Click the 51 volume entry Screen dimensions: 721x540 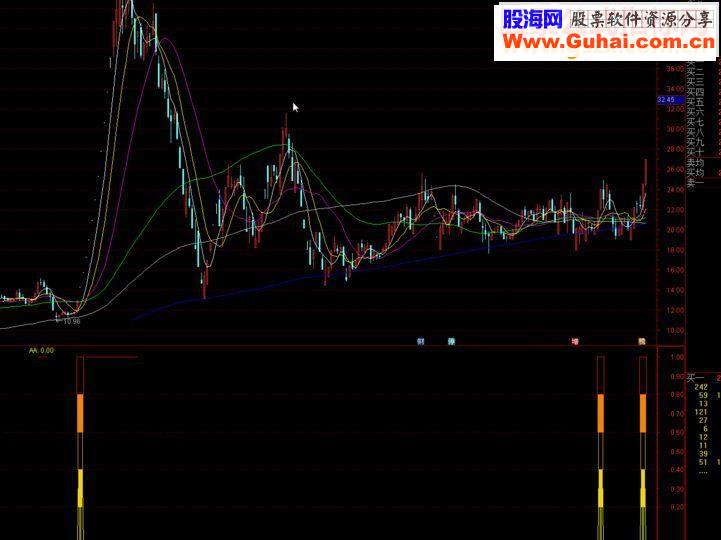703,462
